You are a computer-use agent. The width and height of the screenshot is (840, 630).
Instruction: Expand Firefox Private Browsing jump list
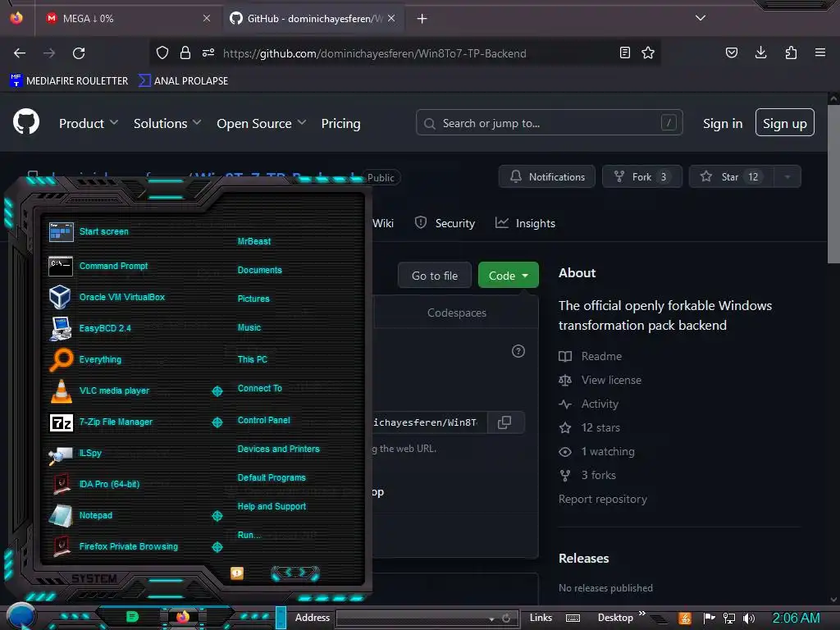click(217, 547)
